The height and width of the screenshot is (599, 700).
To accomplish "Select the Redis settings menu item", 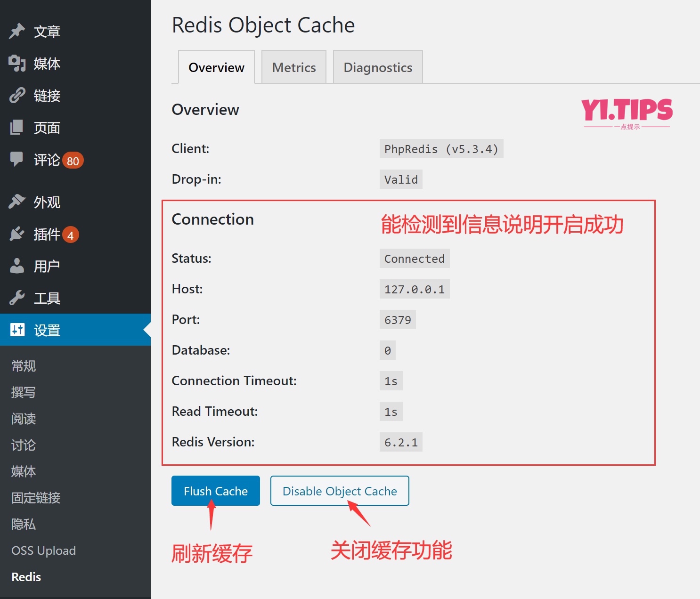I will [26, 577].
